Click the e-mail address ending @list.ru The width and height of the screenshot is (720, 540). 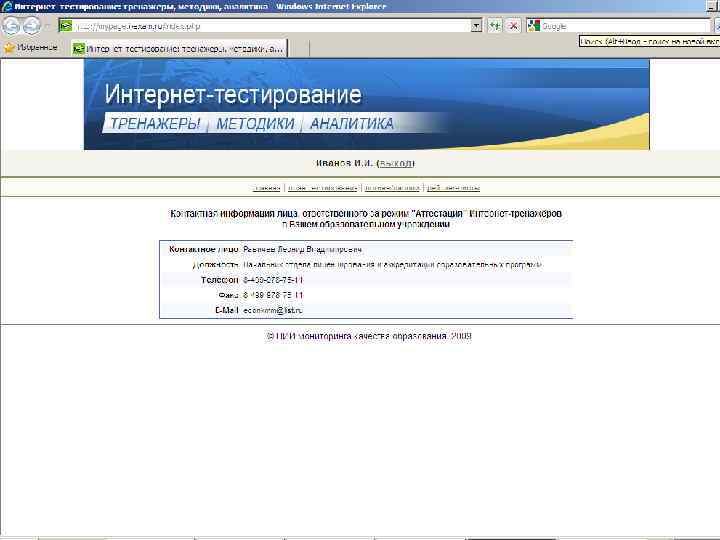tap(273, 310)
